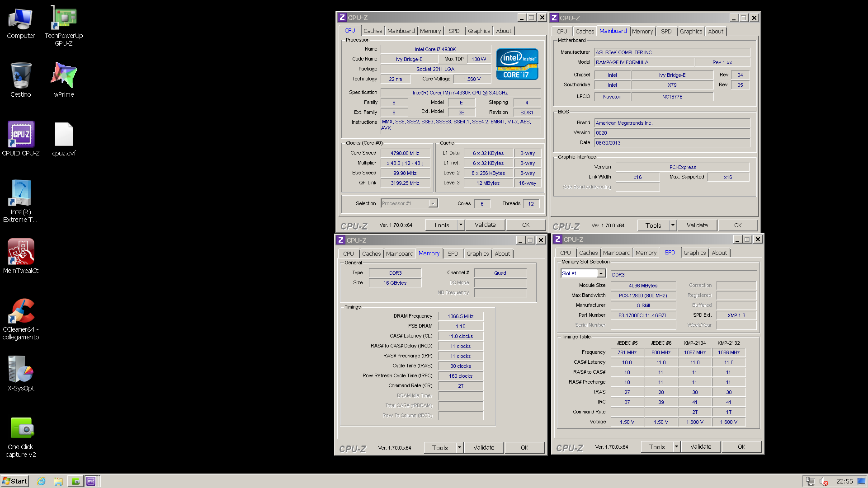Click the CPU-Z taskbar icon
The width and height of the screenshot is (868, 488).
pyautogui.click(x=91, y=481)
